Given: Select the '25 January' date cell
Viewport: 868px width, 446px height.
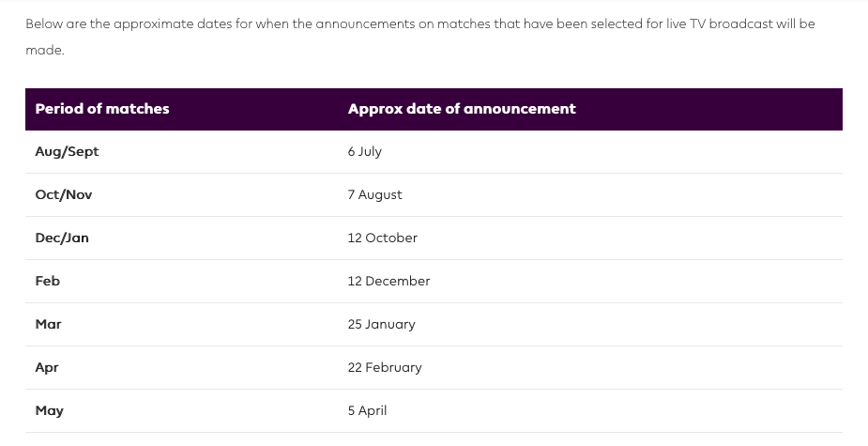Looking at the screenshot, I should (381, 324).
